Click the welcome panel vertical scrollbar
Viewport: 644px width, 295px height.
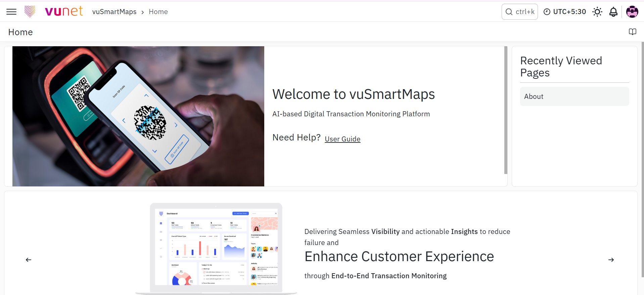[506, 110]
